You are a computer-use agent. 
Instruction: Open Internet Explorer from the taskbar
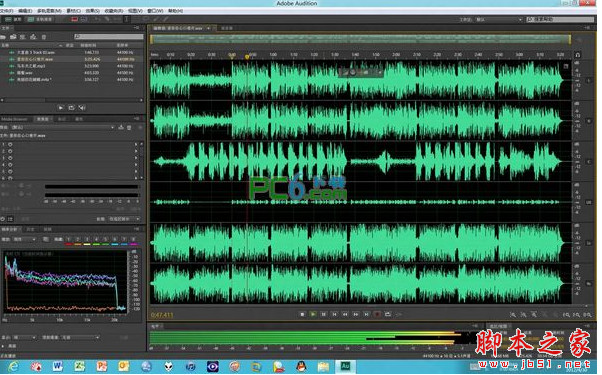tap(13, 367)
